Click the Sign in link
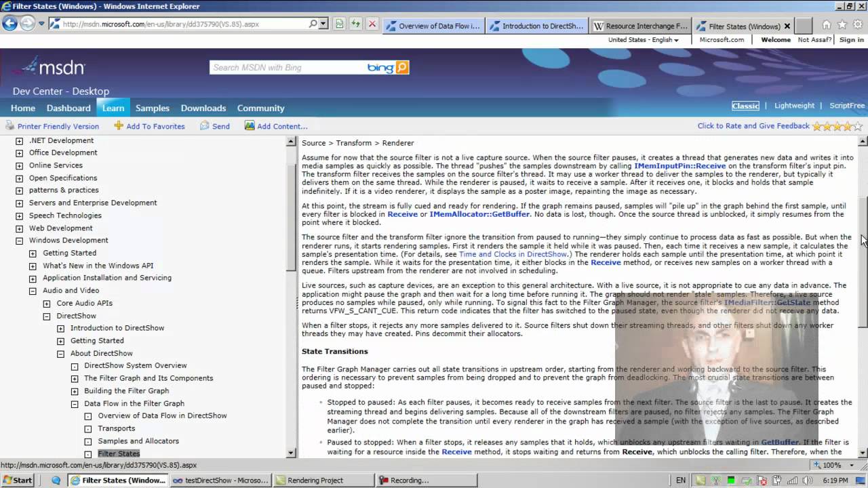Screen dimensions: 868x488 pyautogui.click(x=851, y=39)
